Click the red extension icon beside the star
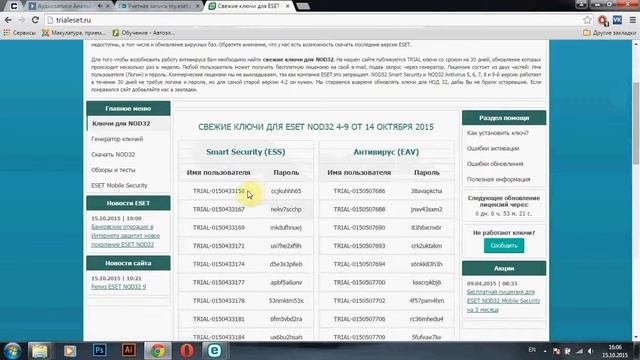 pos(602,20)
